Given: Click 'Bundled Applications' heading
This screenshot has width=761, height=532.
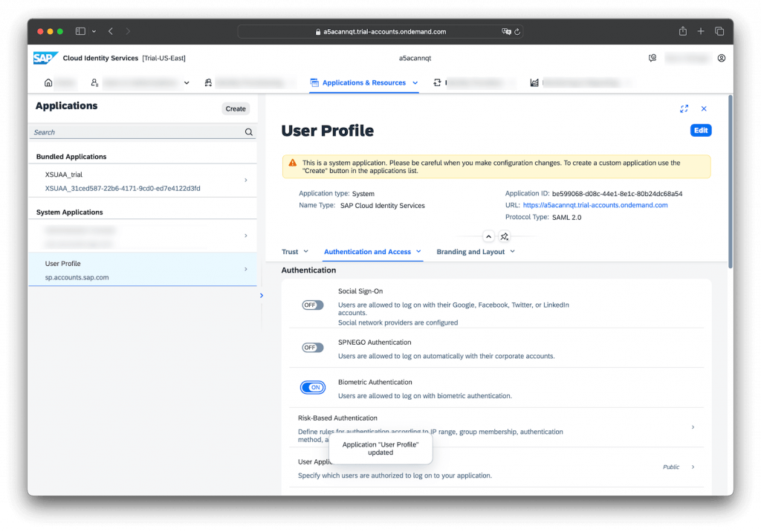Looking at the screenshot, I should point(71,157).
